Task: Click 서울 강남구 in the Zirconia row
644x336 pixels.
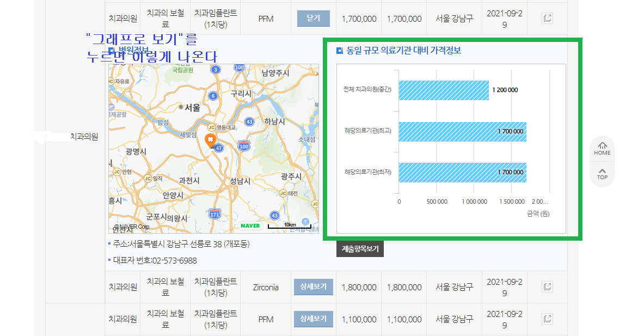Action: click(454, 287)
